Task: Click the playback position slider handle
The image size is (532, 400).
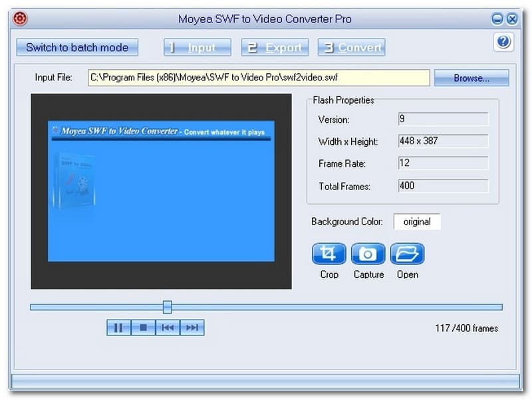Action: [168, 306]
